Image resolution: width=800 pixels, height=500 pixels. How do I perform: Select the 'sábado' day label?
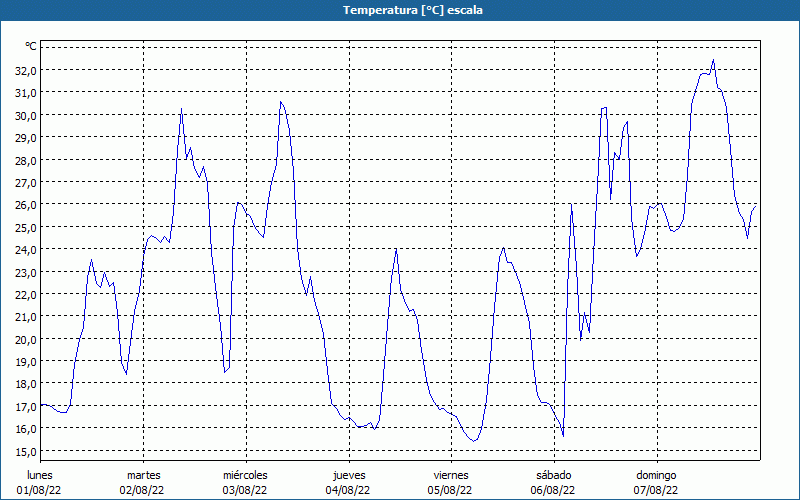click(x=554, y=475)
